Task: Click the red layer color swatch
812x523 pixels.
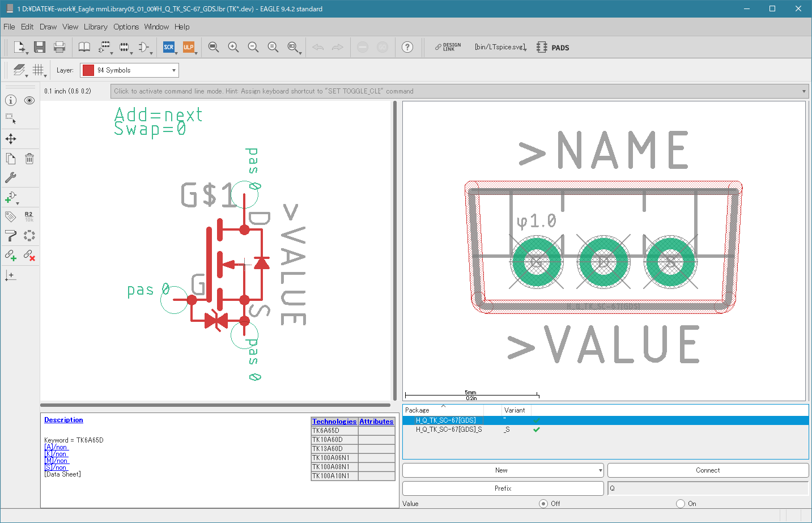Action: pos(88,70)
